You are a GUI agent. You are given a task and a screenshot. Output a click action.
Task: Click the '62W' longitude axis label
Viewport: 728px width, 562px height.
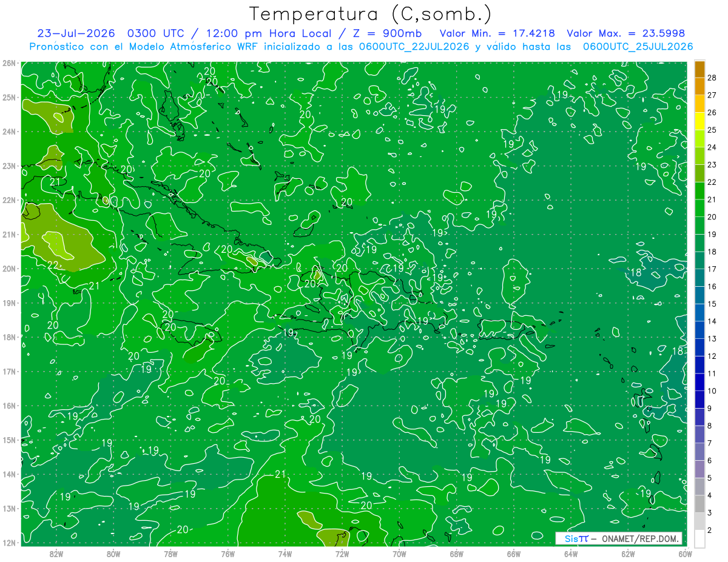pos(628,553)
